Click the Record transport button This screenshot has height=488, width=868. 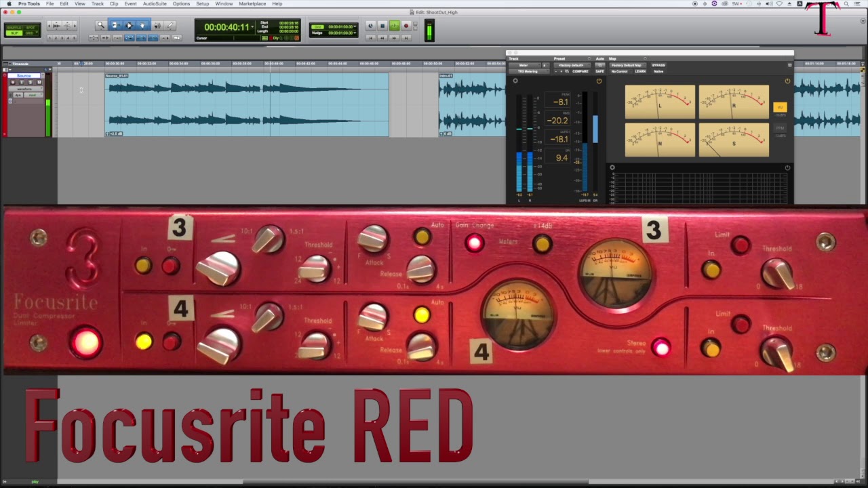pos(406,26)
